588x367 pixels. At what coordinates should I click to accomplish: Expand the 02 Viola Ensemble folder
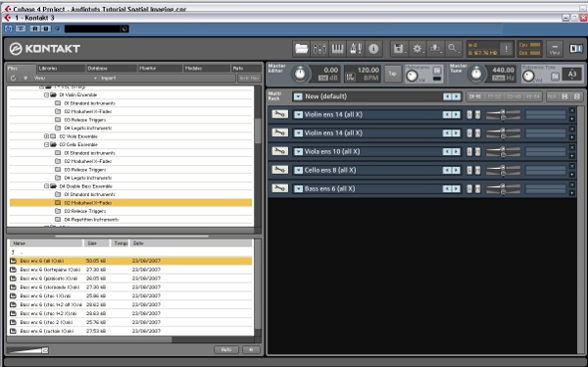(x=46, y=136)
